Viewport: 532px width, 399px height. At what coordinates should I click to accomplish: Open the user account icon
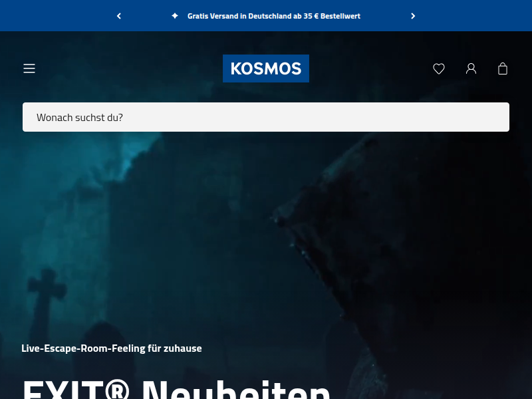click(x=471, y=69)
